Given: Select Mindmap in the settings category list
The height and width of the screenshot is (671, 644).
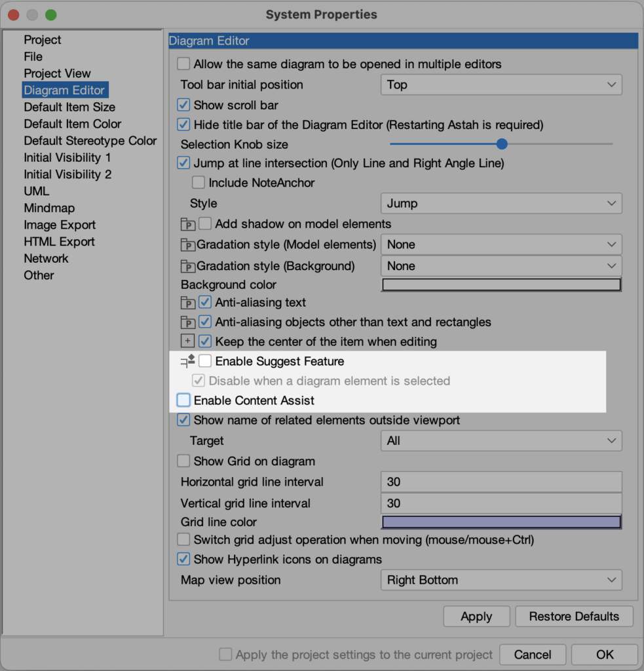Looking at the screenshot, I should click(x=49, y=208).
